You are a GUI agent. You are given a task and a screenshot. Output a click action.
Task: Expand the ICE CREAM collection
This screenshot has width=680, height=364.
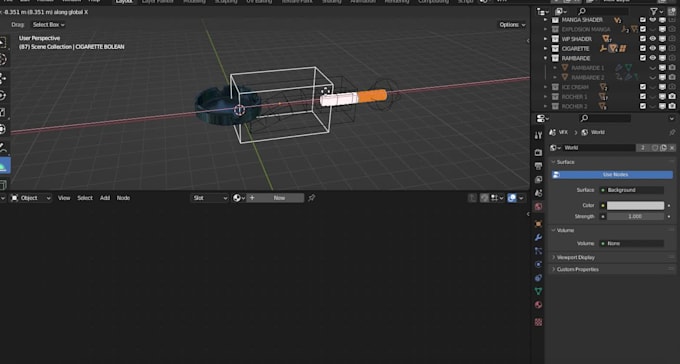click(x=546, y=87)
